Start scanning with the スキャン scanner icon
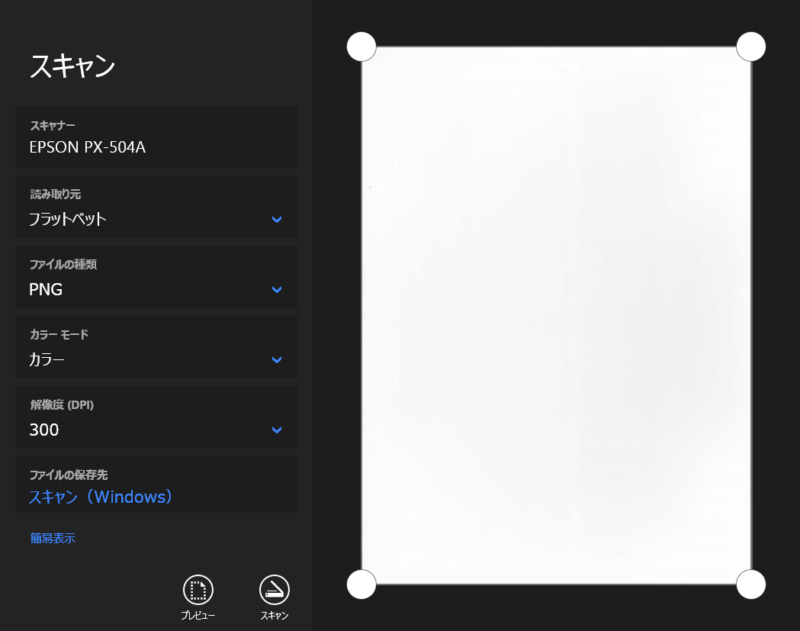This screenshot has height=631, width=800. click(x=274, y=589)
